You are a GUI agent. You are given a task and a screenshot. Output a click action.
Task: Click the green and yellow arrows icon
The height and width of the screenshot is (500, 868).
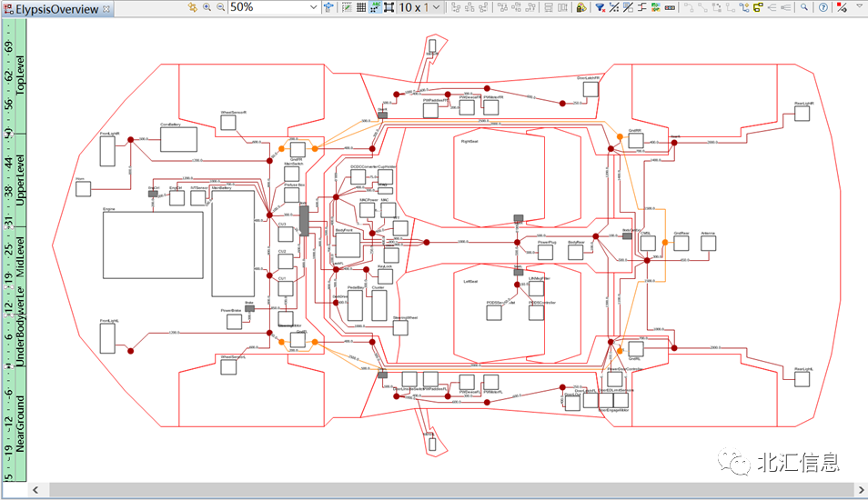coord(655,7)
